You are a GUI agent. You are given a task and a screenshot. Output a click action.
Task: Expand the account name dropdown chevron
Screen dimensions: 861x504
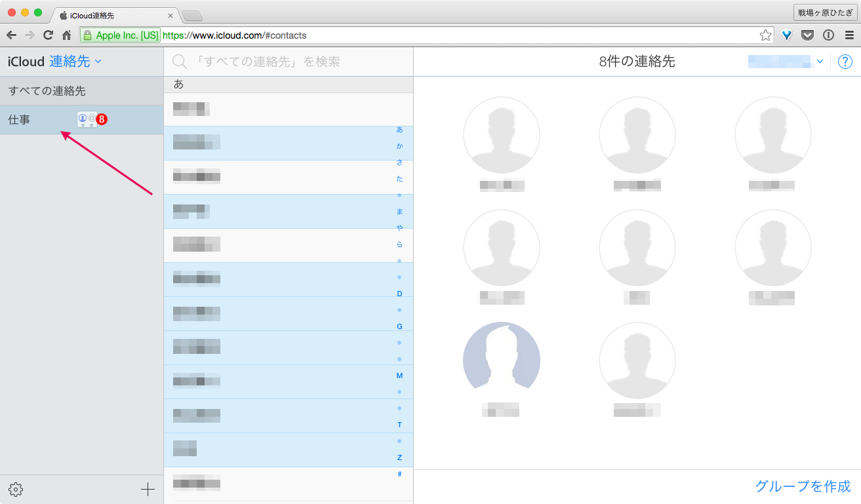[820, 62]
